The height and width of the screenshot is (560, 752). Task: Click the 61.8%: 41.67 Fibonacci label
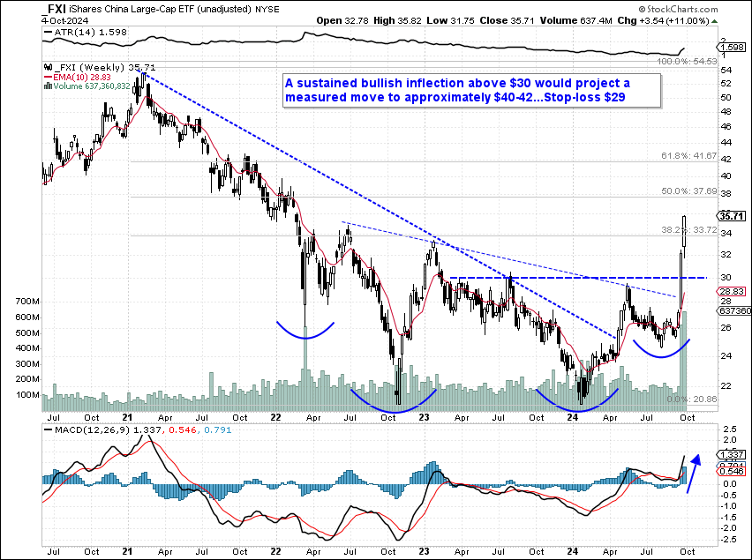[x=689, y=156]
